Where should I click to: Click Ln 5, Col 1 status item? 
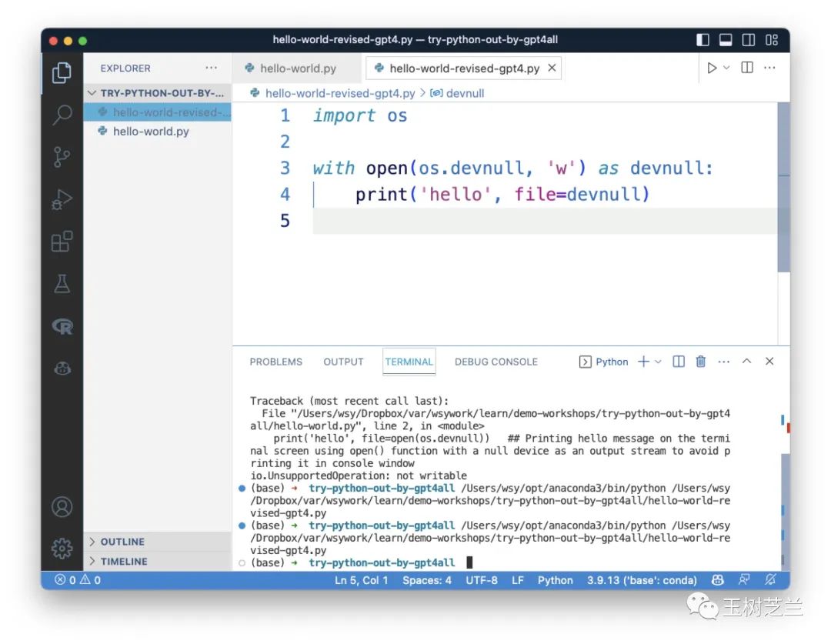point(361,580)
